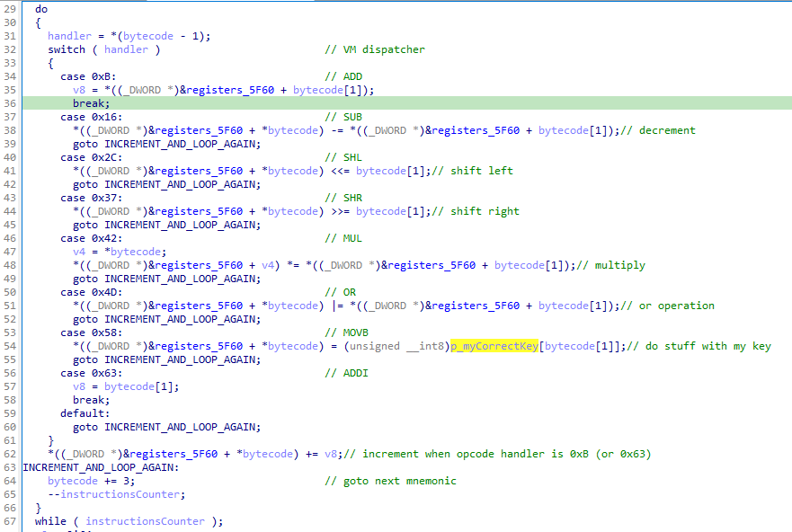The image size is (792, 532).
Task: Click line number 67 in the gutter
Action: coord(10,521)
